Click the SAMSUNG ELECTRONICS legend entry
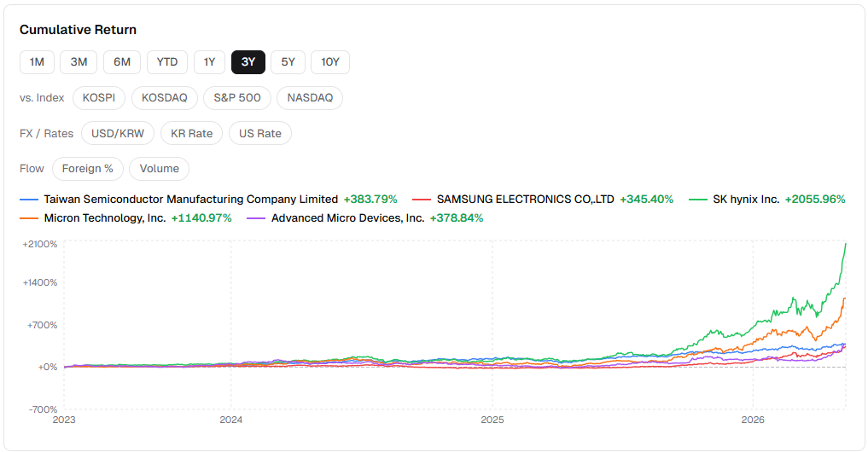Screen dimensions: 868x452 coord(543,200)
